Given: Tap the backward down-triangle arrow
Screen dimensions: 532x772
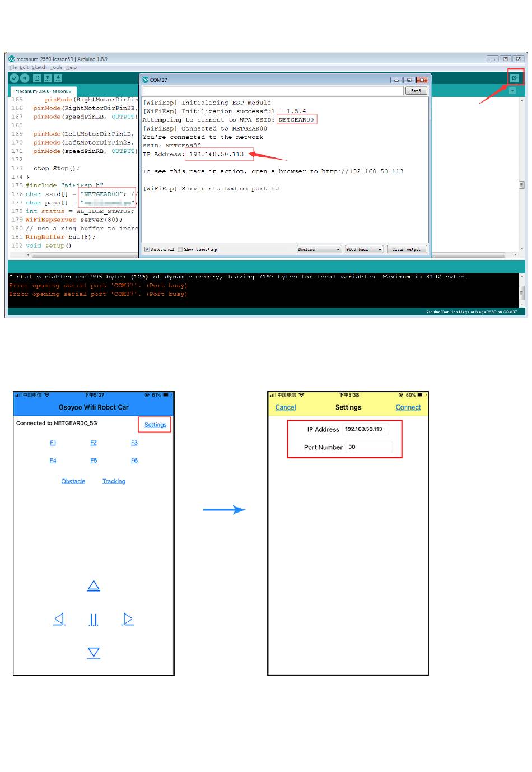Looking at the screenshot, I should [x=94, y=653].
